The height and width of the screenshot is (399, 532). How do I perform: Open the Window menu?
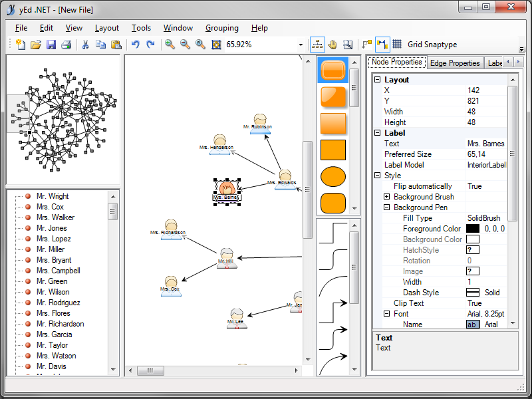tap(178, 28)
